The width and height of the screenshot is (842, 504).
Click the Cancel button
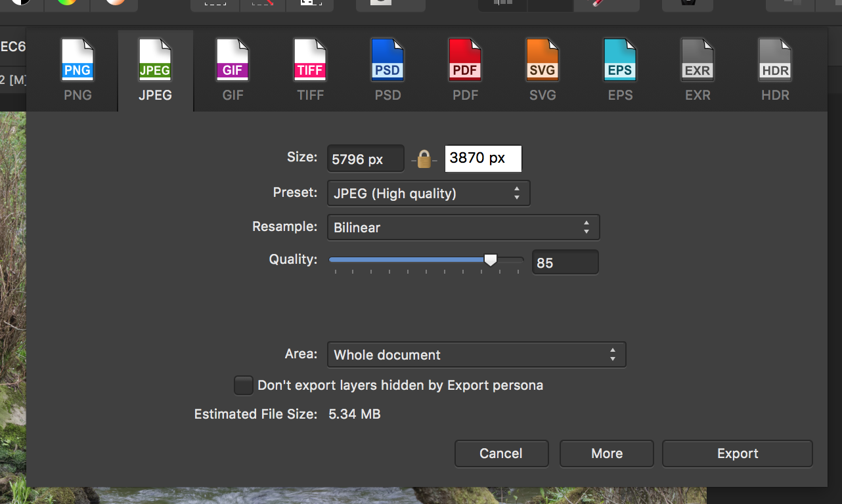(x=501, y=453)
